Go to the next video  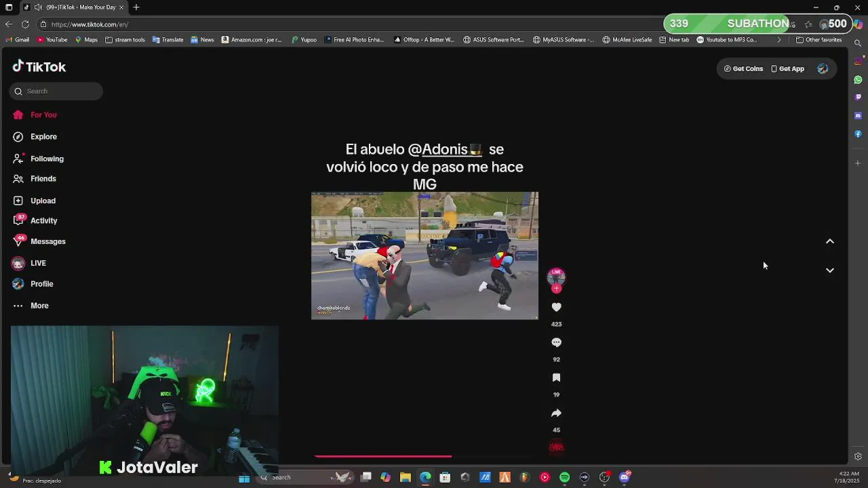(x=829, y=270)
